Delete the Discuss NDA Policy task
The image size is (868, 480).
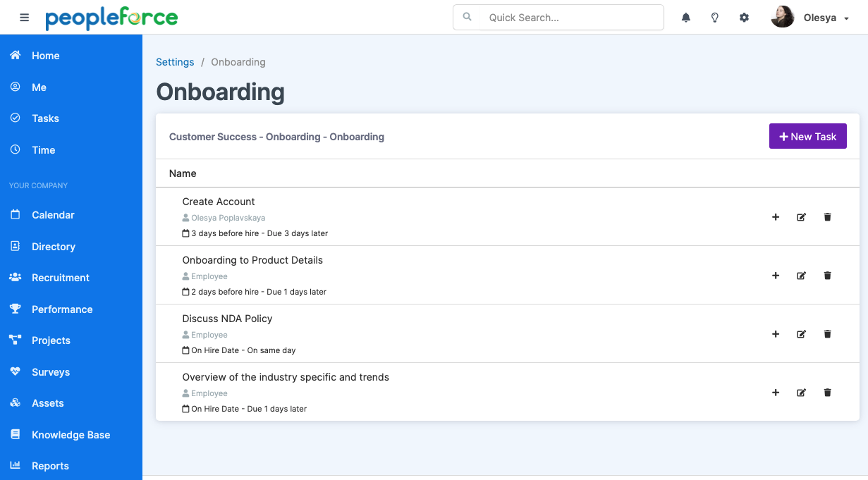[x=828, y=334]
